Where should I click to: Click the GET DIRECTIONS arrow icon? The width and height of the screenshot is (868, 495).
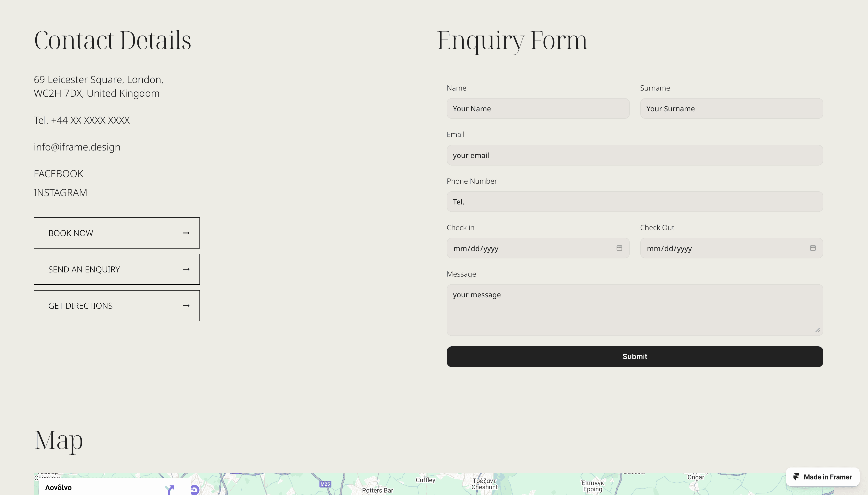pyautogui.click(x=186, y=306)
